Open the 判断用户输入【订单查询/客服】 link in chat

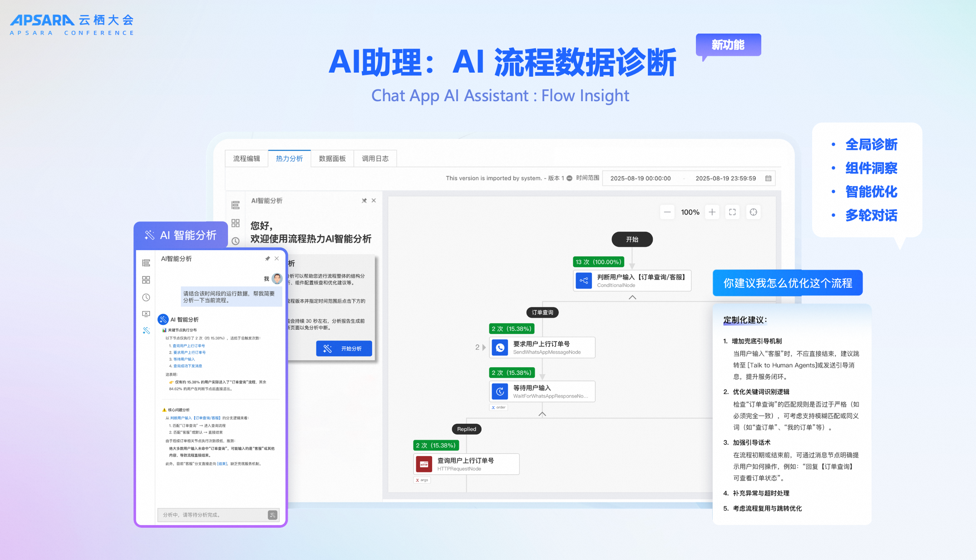coord(196,418)
